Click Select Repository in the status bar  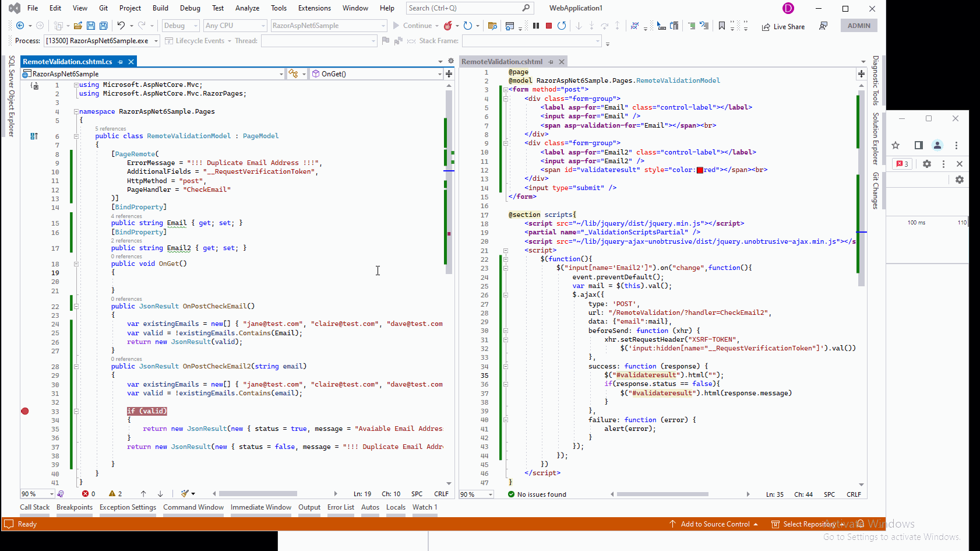806,524
